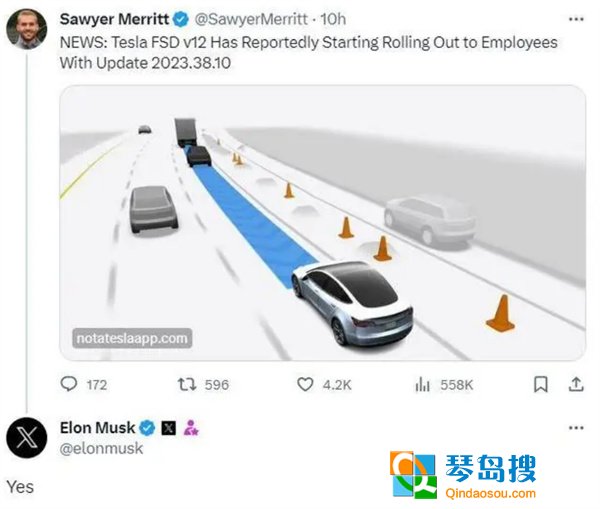Expand Sawyer Merritt tweet's more options menu

(x=576, y=19)
